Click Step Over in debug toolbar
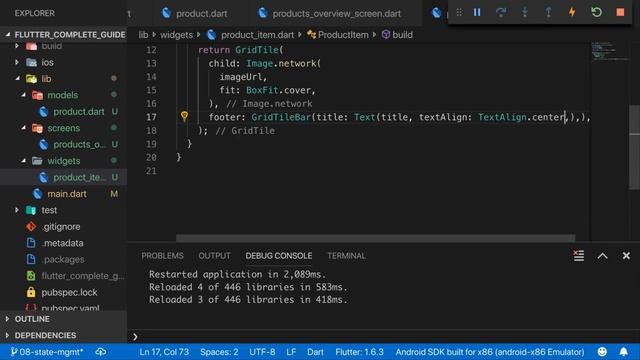Image resolution: width=640 pixels, height=360 pixels. 501,13
